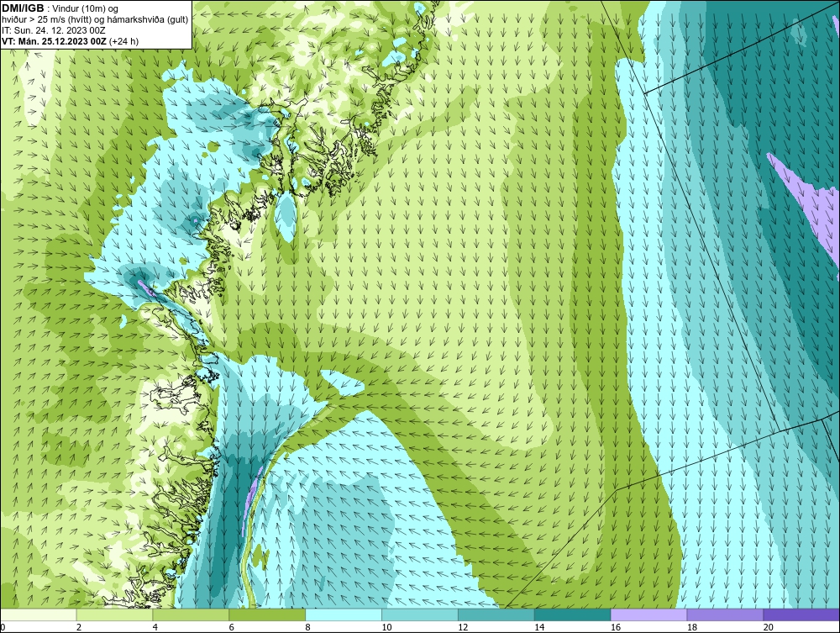840x633 pixels.
Task: Click the legend value '10'
Action: tap(386, 627)
